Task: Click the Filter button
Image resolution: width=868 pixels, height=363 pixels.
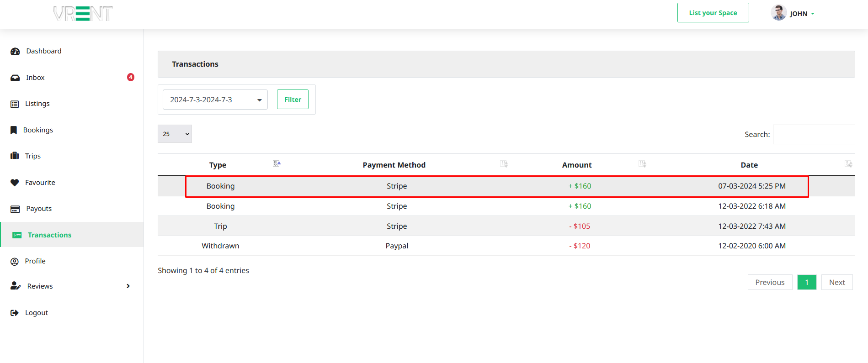Action: coord(293,100)
